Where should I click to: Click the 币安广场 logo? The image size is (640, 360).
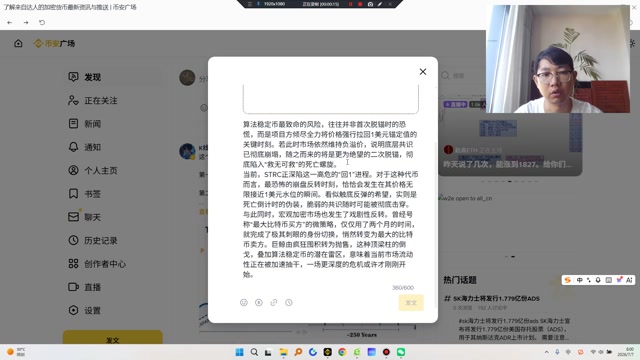[54, 43]
